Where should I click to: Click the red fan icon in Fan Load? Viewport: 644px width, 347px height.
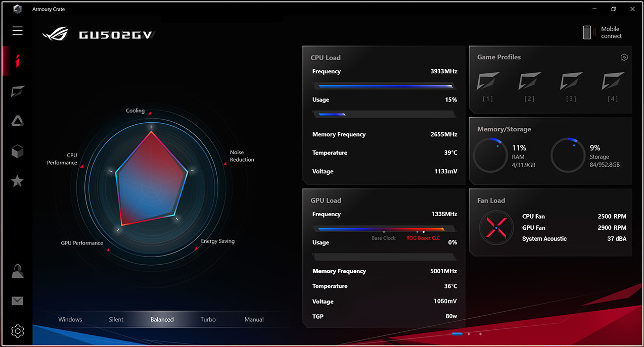point(496,228)
